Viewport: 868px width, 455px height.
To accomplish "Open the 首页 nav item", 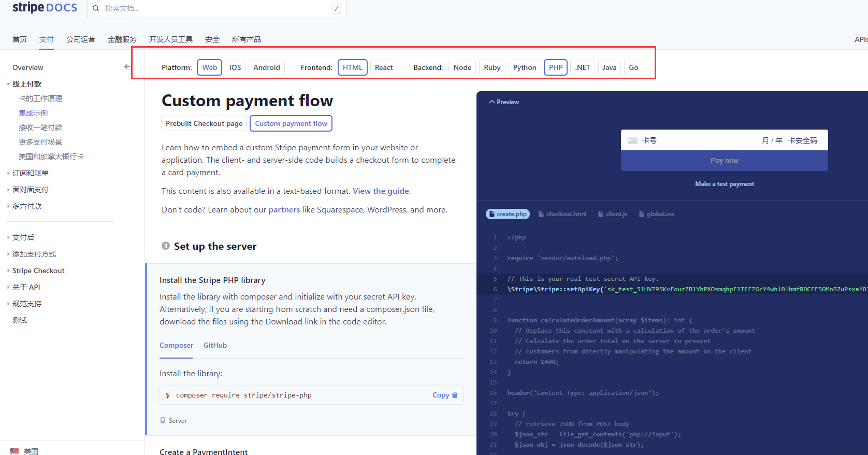I will coord(20,39).
